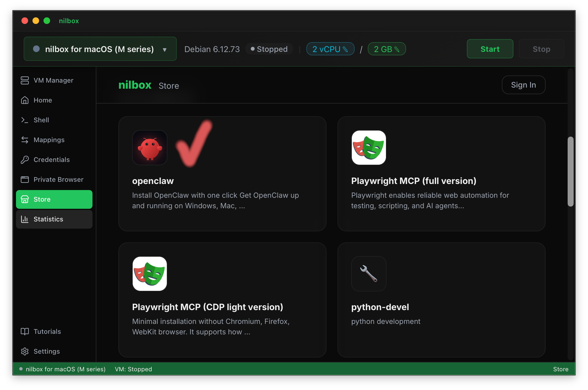The height and width of the screenshot is (390, 588).
Task: Open the Shell terminal from the sidebar
Action: (41, 120)
